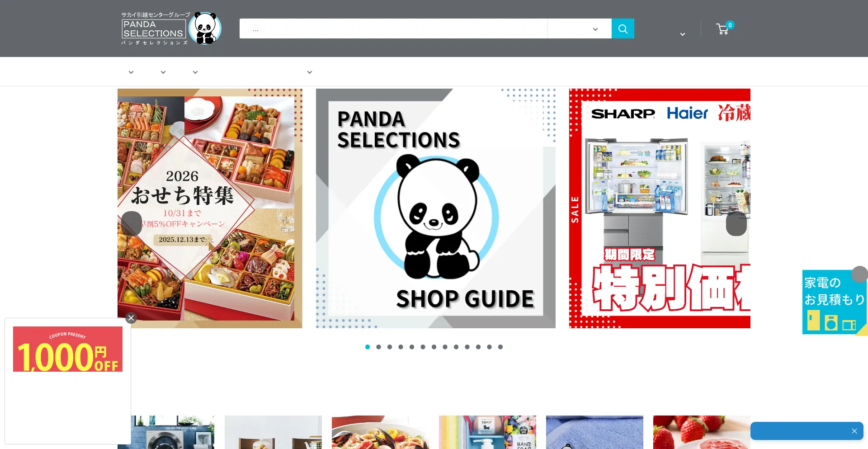868x449 pixels.
Task: Open the search category dropdown
Action: pos(580,28)
